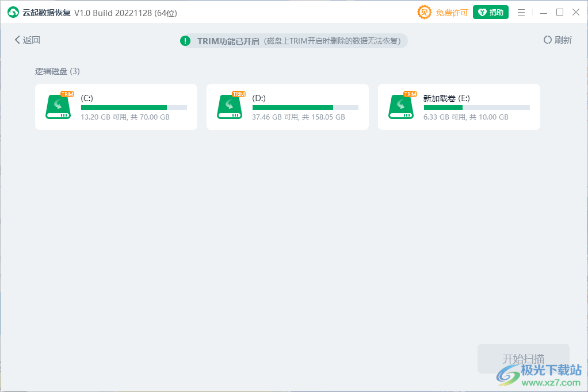Go back using the 返回 arrow
588x392 pixels.
click(x=28, y=40)
